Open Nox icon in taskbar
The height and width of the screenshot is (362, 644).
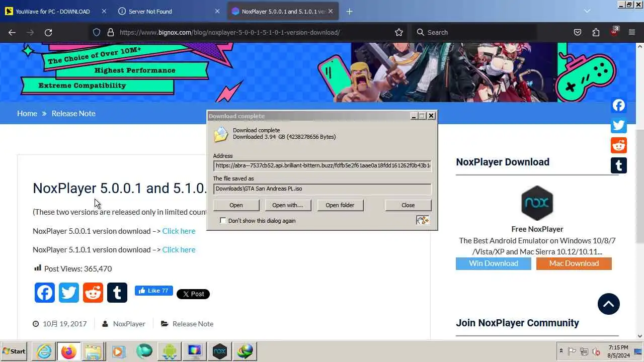point(220,351)
